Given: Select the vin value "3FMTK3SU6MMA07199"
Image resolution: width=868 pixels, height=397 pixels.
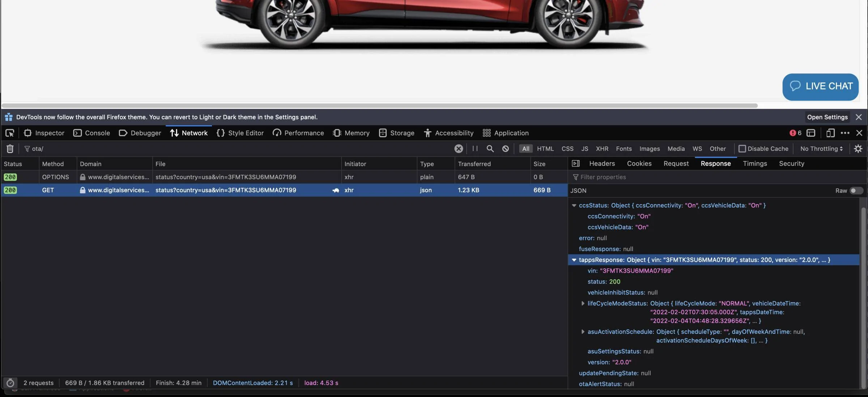Looking at the screenshot, I should point(636,271).
